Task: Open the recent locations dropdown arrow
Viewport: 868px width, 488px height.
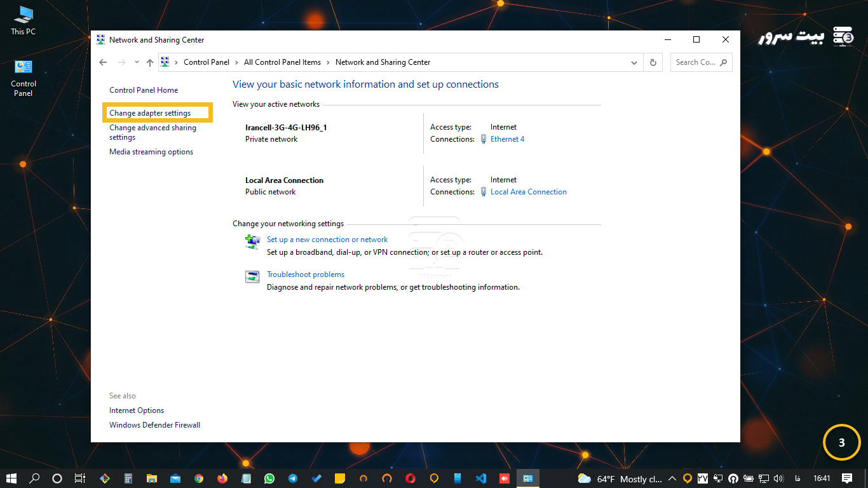Action: [x=137, y=62]
